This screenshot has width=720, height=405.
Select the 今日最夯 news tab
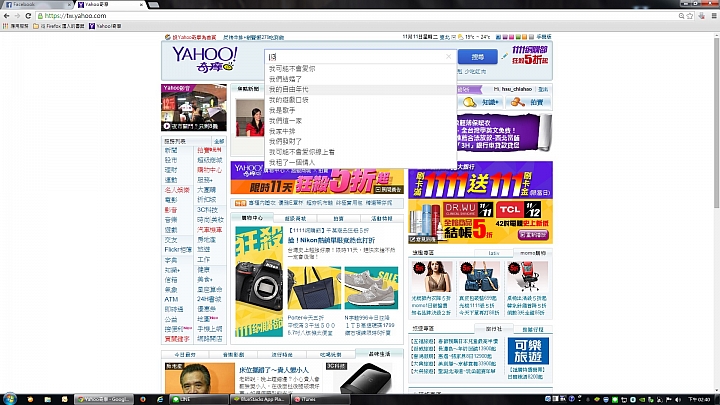click(185, 354)
